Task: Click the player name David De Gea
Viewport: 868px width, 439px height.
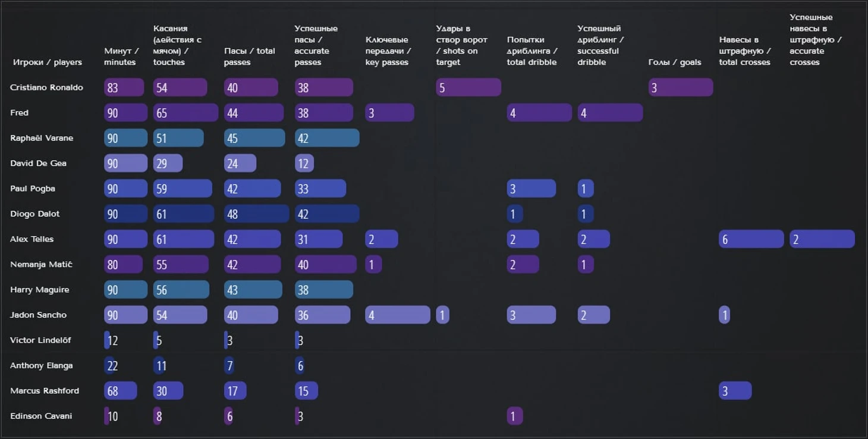Action: coord(38,163)
